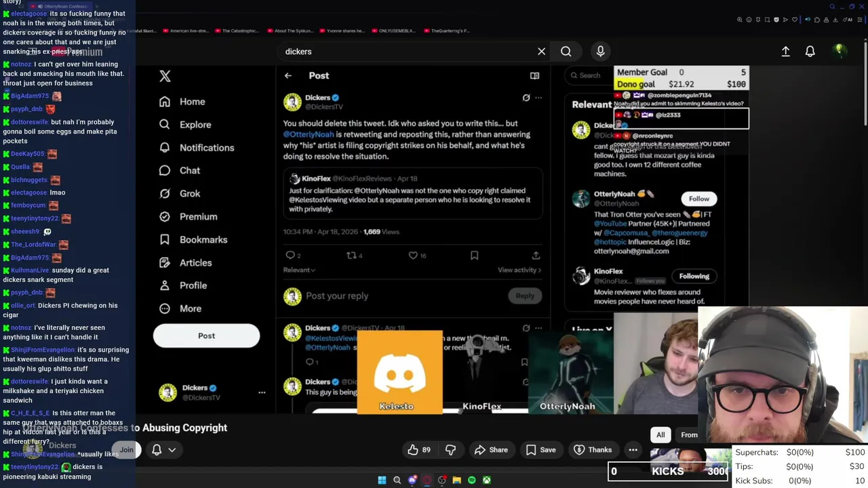Click the YouTube search magnifier button
This screenshot has height=488, width=868.
(x=566, y=52)
